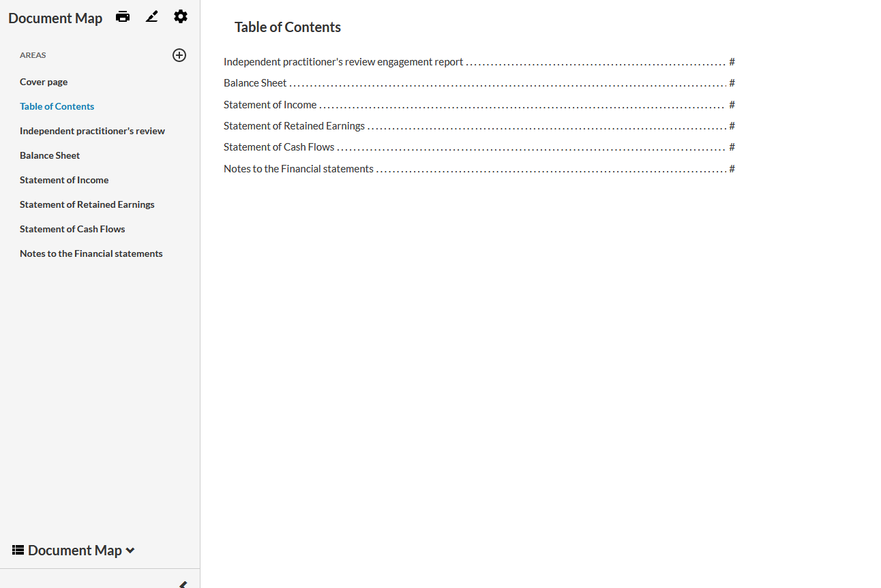The width and height of the screenshot is (881, 588).
Task: Select Notes to the Financial statements sidebar item
Action: point(91,253)
